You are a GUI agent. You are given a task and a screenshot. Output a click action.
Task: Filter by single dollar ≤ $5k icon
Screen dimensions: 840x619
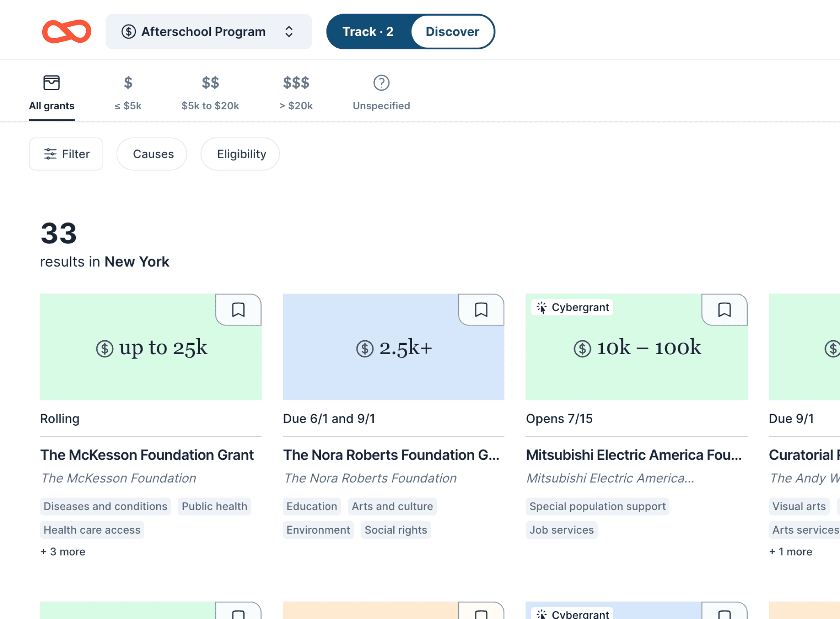coord(128,83)
